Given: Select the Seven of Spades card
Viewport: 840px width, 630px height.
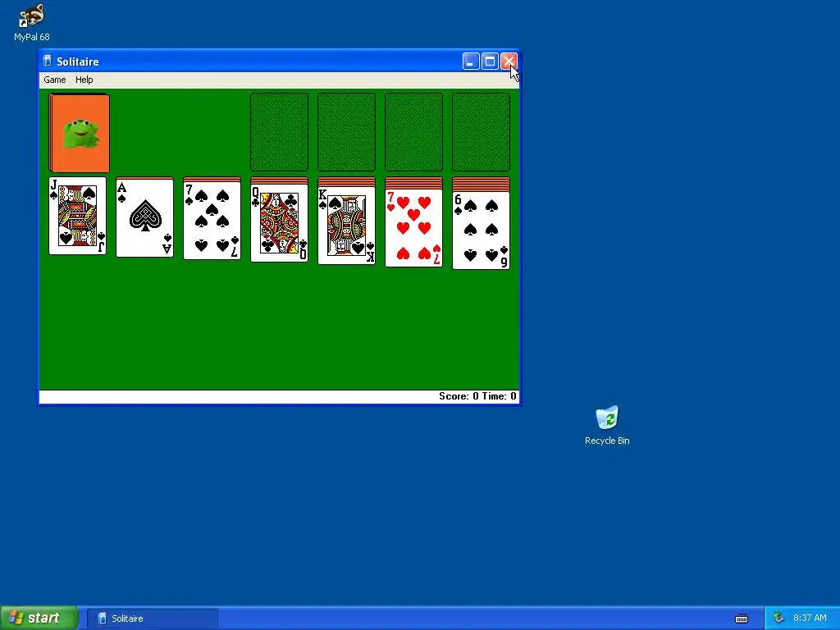Looking at the screenshot, I should [x=212, y=221].
